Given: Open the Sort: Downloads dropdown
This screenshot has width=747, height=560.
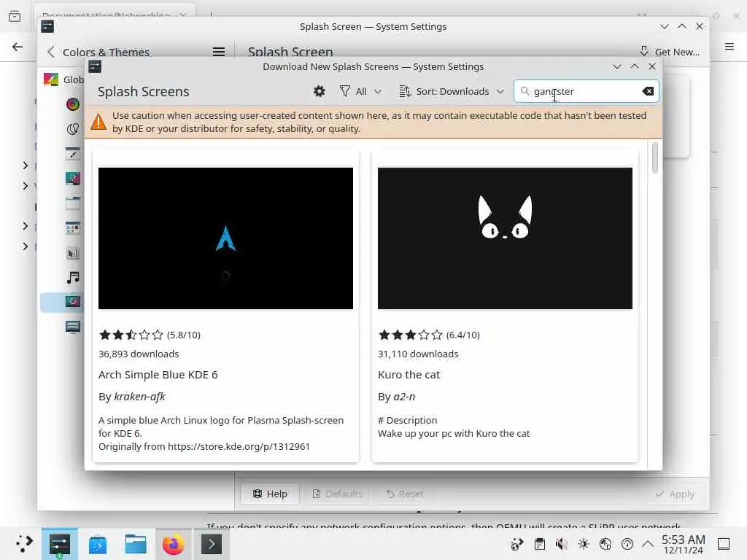Looking at the screenshot, I should pos(452,91).
